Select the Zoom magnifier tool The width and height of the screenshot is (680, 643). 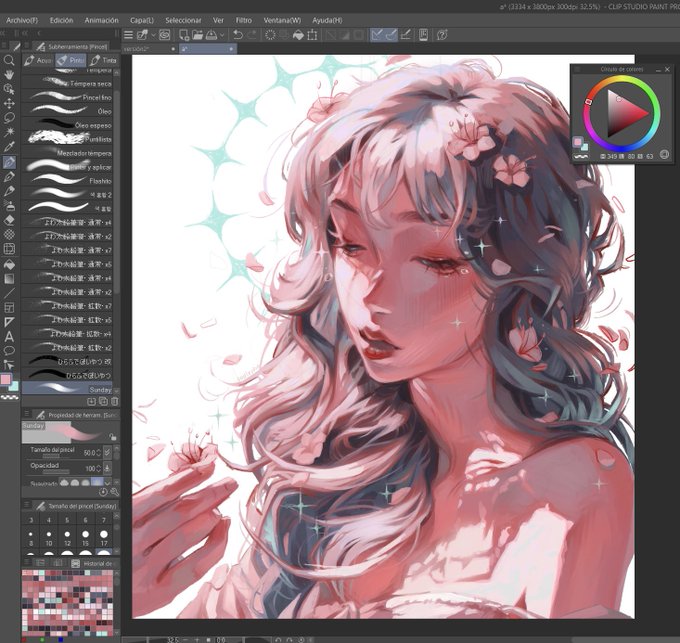(9, 60)
